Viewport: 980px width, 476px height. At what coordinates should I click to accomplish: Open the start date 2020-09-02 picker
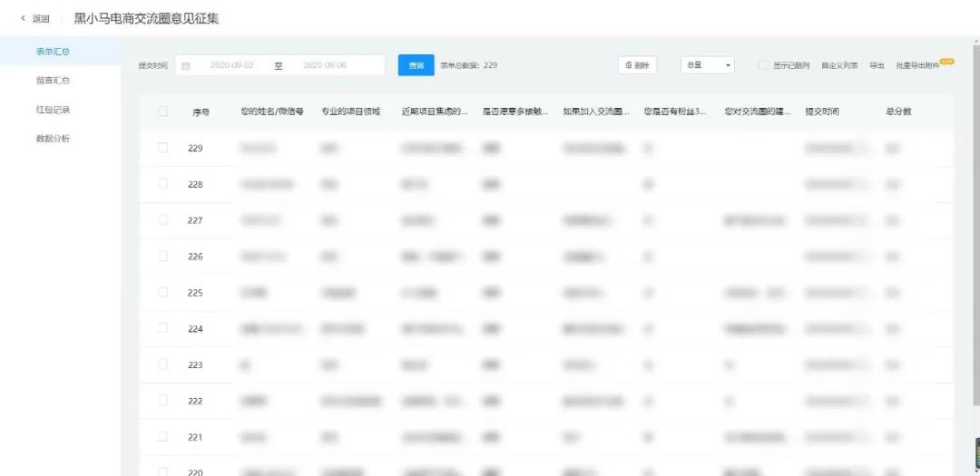232,66
